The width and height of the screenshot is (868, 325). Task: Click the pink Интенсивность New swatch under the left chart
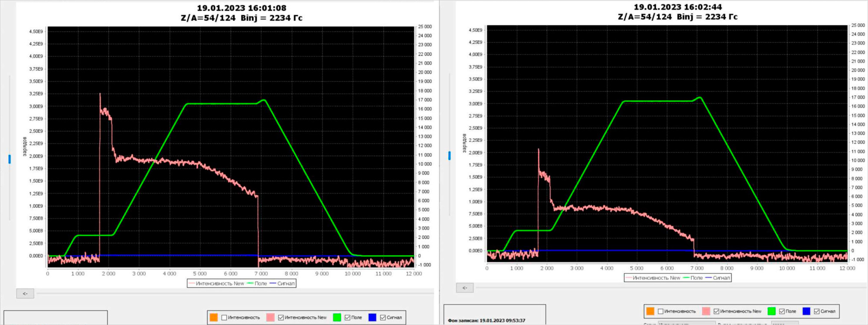coord(270,318)
